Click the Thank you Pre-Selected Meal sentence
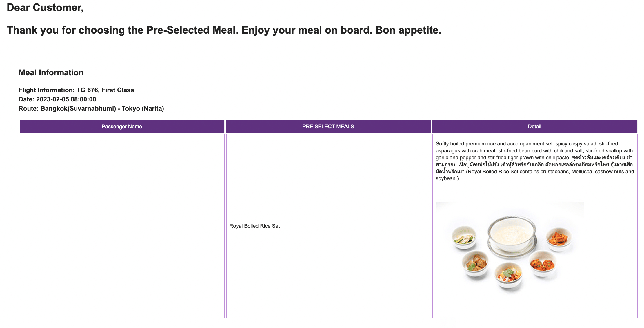Image resolution: width=644 pixels, height=328 pixels. click(224, 30)
